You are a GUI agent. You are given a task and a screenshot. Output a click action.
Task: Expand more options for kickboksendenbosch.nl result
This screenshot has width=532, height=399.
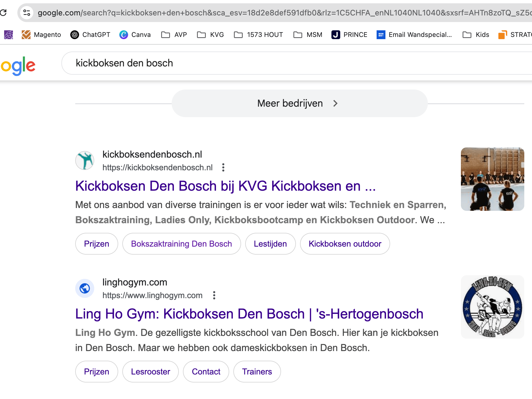tap(223, 168)
